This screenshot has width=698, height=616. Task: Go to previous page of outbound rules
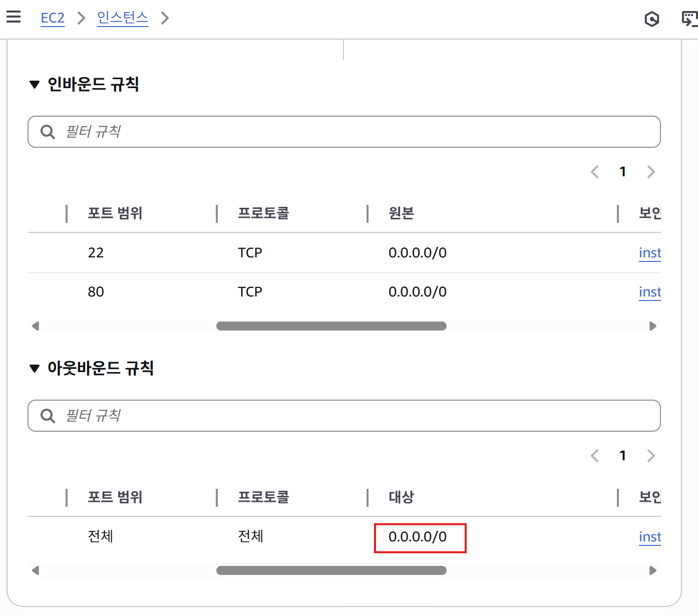(x=595, y=456)
